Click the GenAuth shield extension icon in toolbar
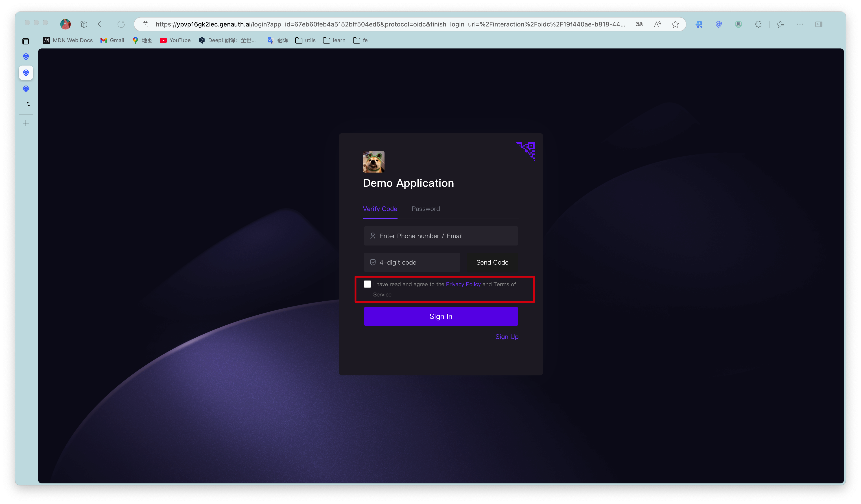This screenshot has width=861, height=504. [x=718, y=24]
